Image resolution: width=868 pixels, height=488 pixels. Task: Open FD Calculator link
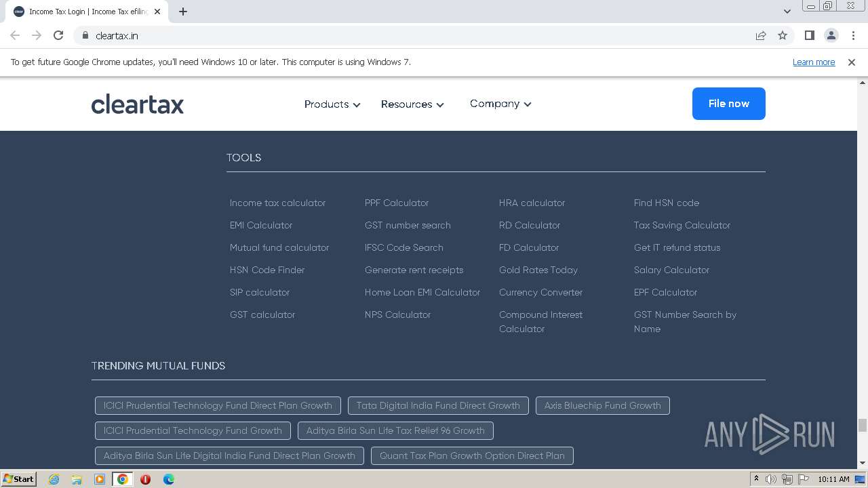point(529,247)
